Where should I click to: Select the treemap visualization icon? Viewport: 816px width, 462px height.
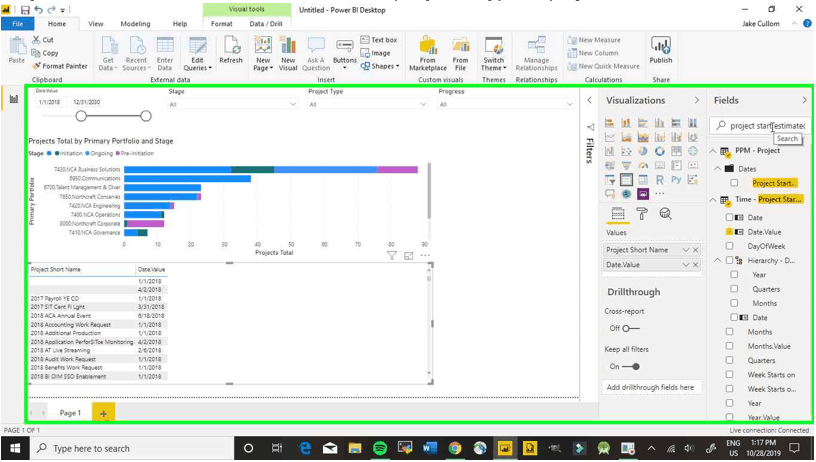pos(677,151)
